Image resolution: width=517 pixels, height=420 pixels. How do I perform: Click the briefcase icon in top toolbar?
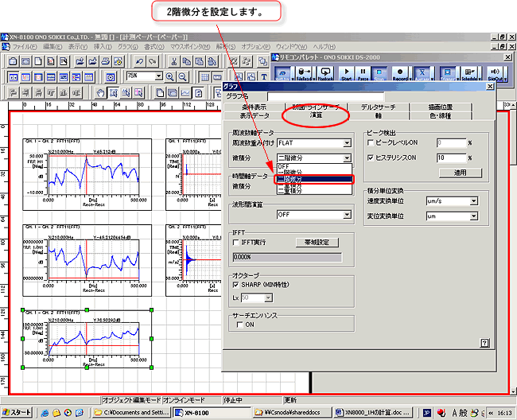[x=13, y=61]
